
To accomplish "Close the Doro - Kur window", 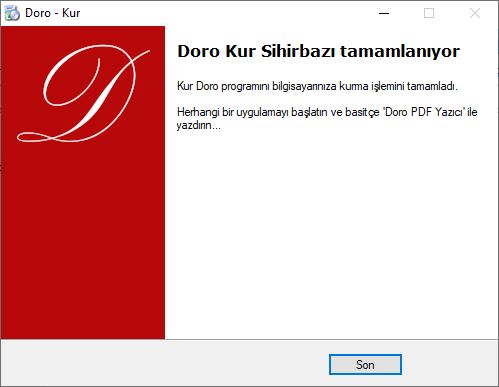I will pos(475,13).
